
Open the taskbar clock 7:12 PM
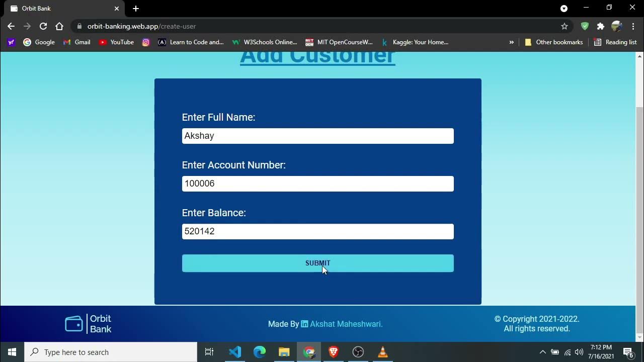pos(601,352)
